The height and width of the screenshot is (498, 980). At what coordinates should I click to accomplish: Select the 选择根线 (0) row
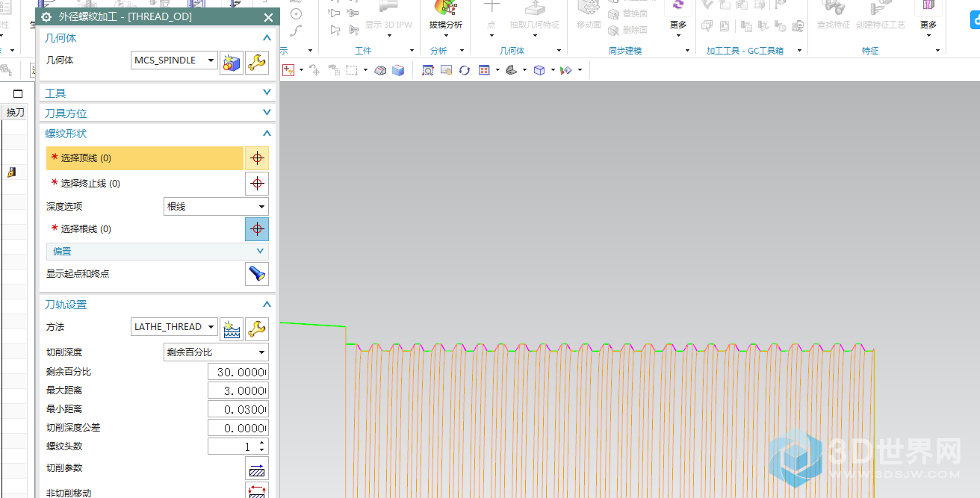click(x=145, y=229)
